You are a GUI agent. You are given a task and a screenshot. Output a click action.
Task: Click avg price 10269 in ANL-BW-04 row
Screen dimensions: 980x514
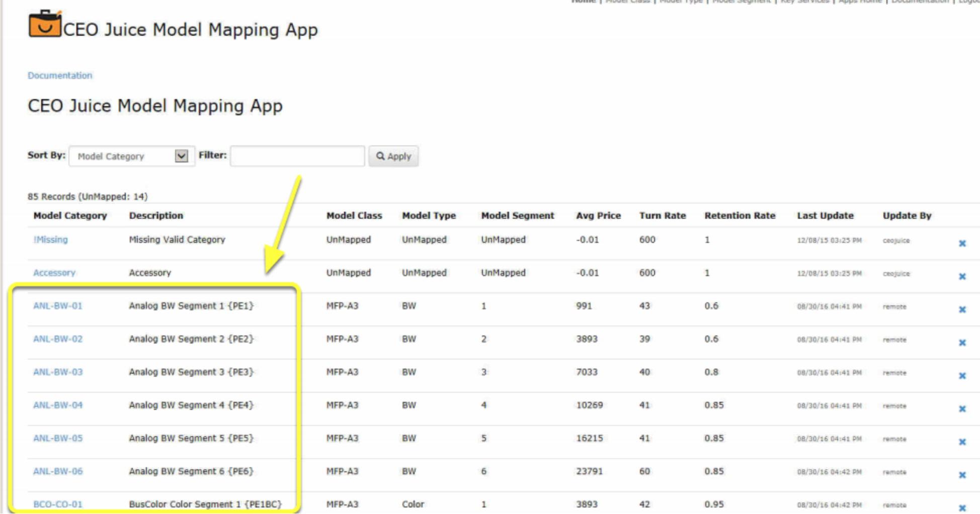(589, 405)
